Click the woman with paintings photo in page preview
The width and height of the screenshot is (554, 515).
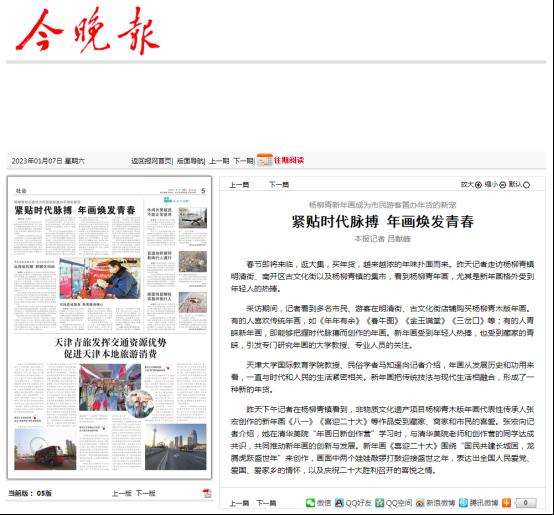point(100,278)
